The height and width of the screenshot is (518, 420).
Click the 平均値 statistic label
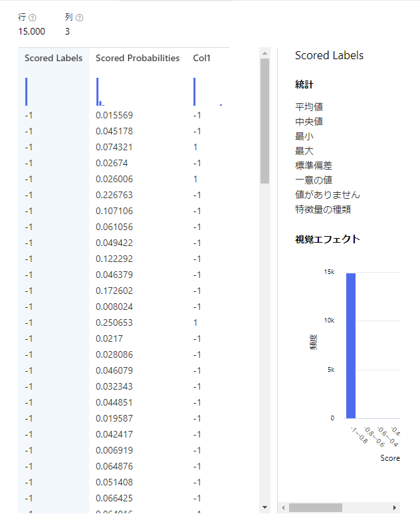pyautogui.click(x=309, y=106)
